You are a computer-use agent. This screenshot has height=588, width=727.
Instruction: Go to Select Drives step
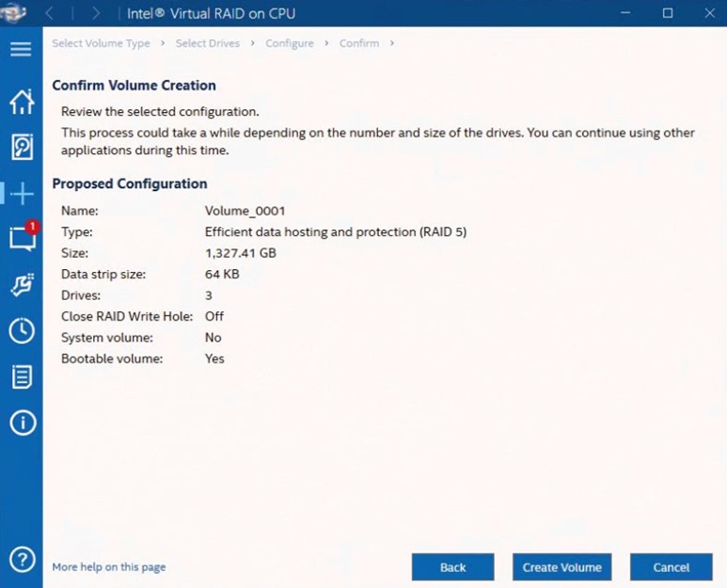click(x=208, y=43)
